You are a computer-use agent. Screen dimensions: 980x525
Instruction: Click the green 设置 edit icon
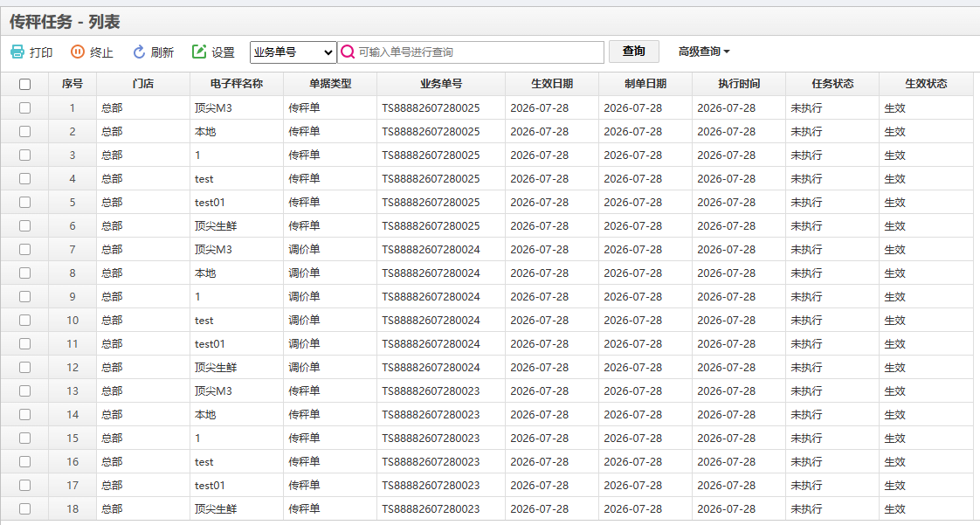(199, 52)
